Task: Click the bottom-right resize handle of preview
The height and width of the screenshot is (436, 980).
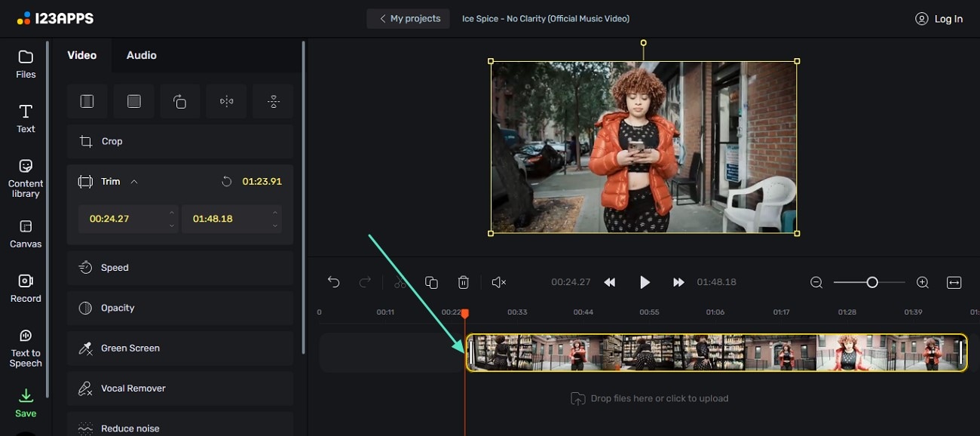Action: coord(797,233)
